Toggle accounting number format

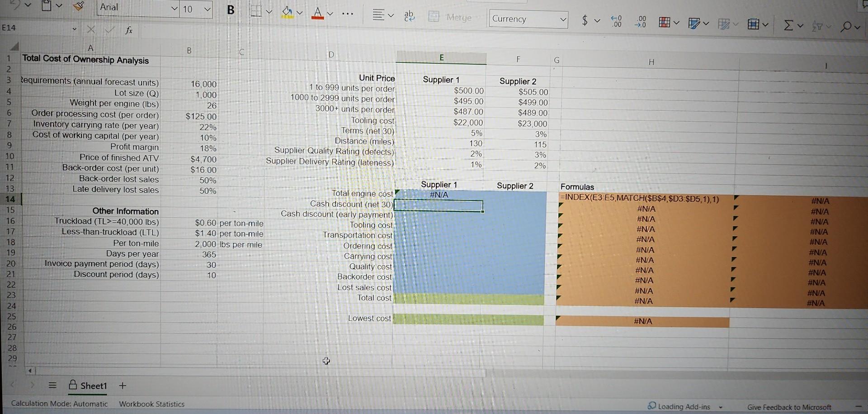(585, 21)
